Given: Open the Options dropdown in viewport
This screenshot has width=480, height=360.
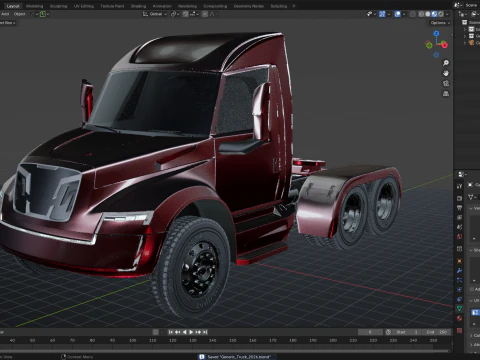Looking at the screenshot, I should (x=440, y=23).
